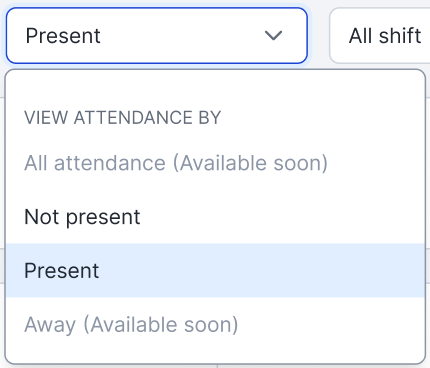Filter attendance by Not present

(x=215, y=217)
